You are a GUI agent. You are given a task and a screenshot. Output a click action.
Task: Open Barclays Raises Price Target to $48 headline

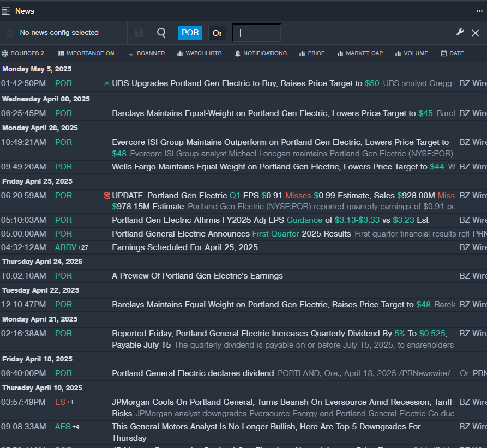pyautogui.click(x=271, y=305)
